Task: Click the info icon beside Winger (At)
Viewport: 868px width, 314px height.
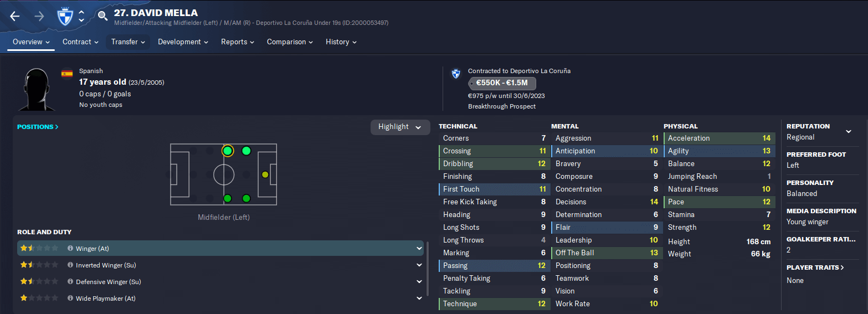Action: click(x=70, y=249)
